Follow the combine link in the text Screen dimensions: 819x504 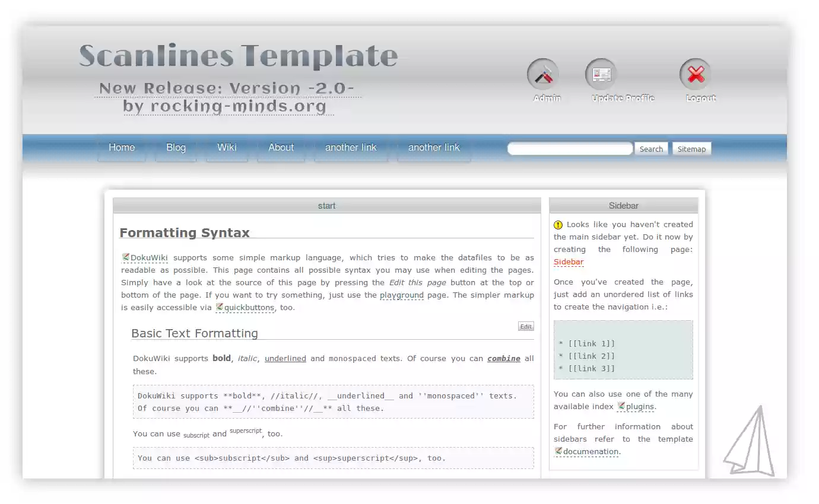coord(503,358)
